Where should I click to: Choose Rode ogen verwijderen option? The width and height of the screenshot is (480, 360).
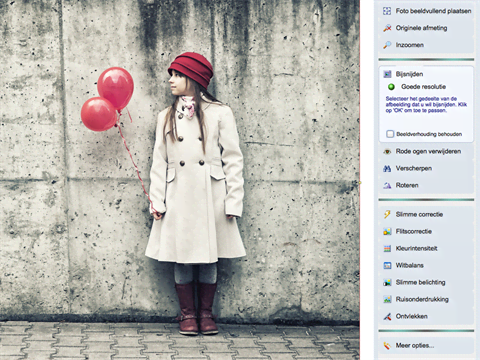(x=428, y=151)
